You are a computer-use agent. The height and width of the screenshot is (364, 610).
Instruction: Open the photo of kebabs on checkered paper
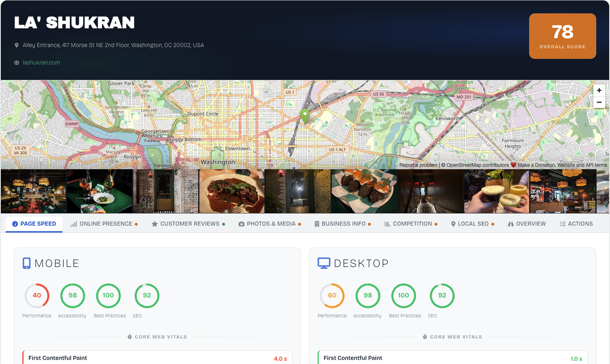(x=364, y=191)
